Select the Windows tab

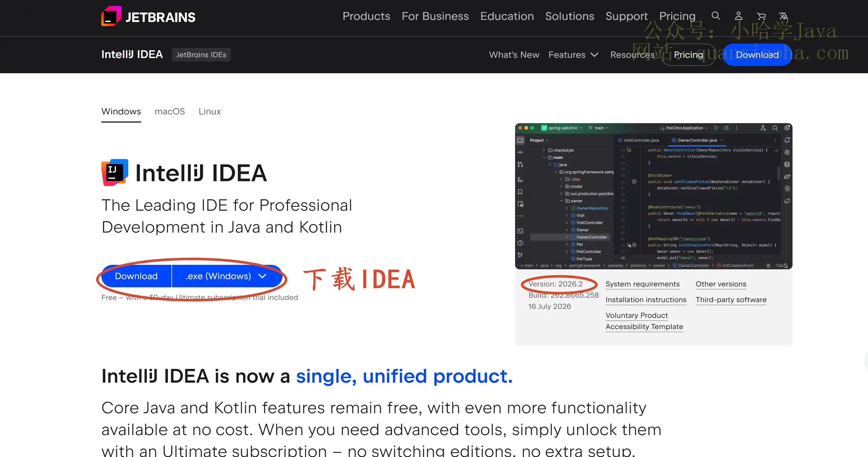pyautogui.click(x=121, y=112)
